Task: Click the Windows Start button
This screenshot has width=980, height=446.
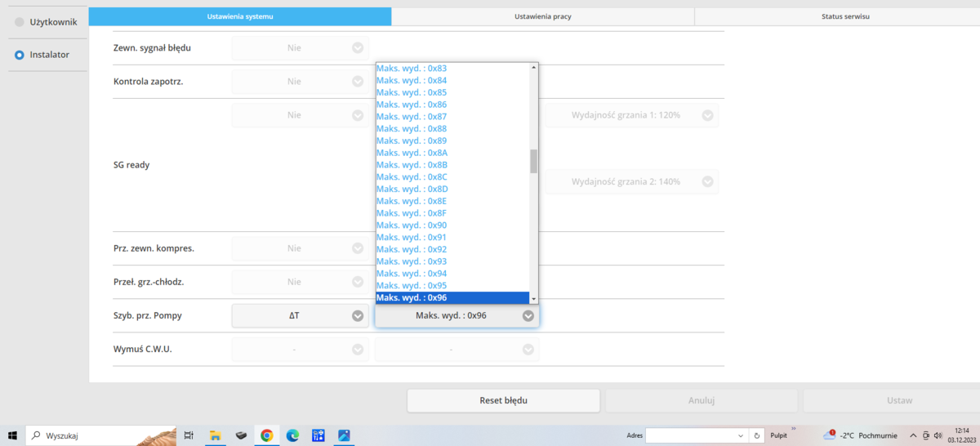Action: click(x=12, y=435)
